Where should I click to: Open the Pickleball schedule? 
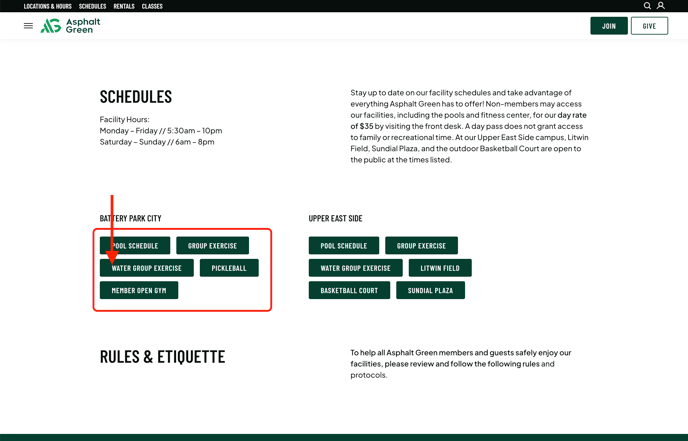(229, 268)
